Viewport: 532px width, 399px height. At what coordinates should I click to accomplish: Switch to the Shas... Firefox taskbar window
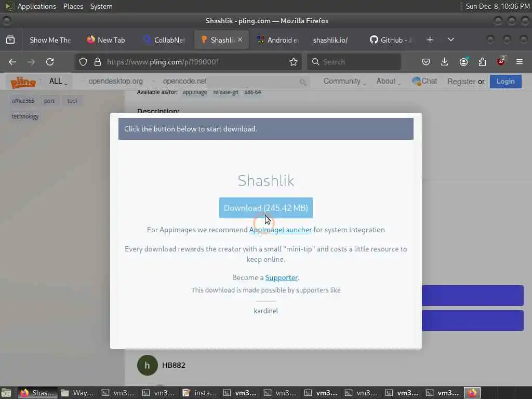coord(37,393)
